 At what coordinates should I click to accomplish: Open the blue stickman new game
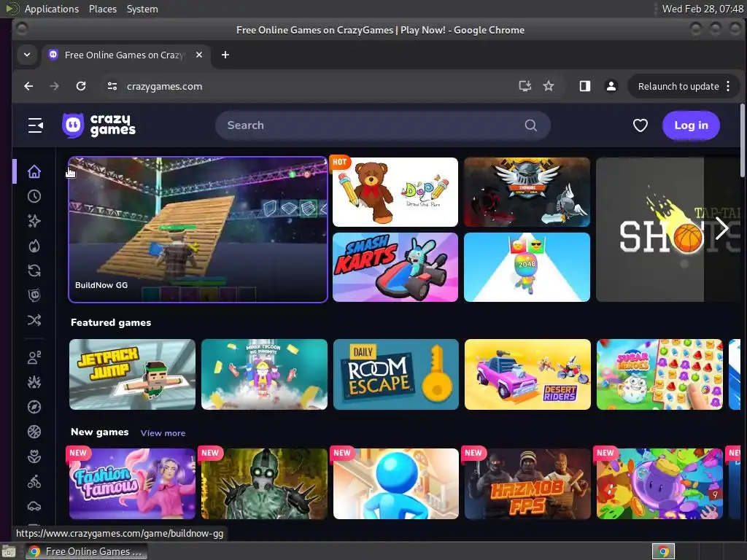pos(396,484)
